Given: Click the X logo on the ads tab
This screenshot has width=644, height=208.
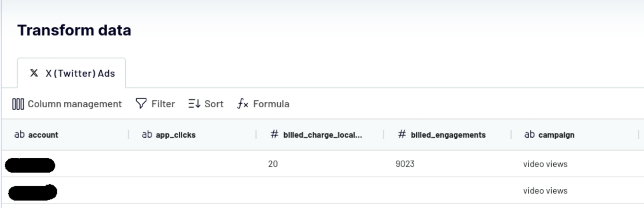Looking at the screenshot, I should coord(34,73).
